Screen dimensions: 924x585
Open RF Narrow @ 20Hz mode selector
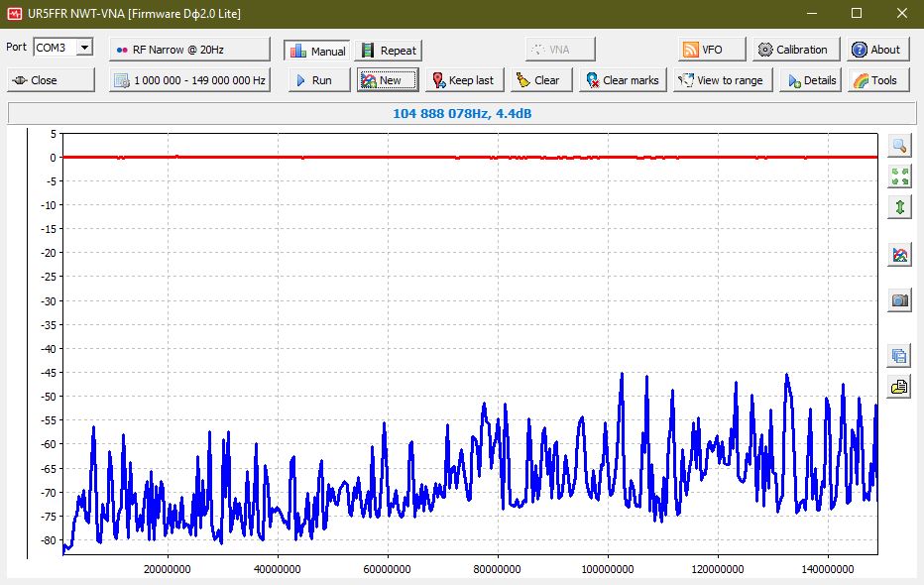pos(189,50)
